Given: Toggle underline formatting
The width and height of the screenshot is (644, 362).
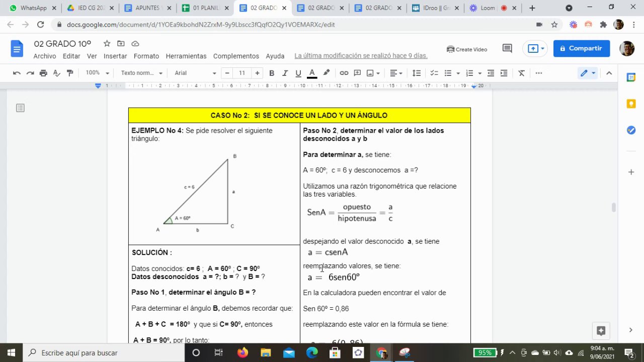Looking at the screenshot, I should (298, 73).
